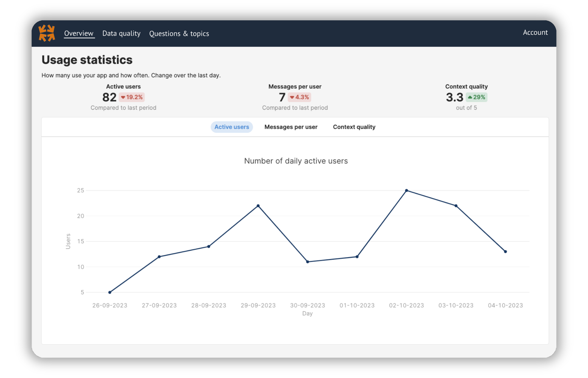Open the Questions & topics page

tap(179, 34)
